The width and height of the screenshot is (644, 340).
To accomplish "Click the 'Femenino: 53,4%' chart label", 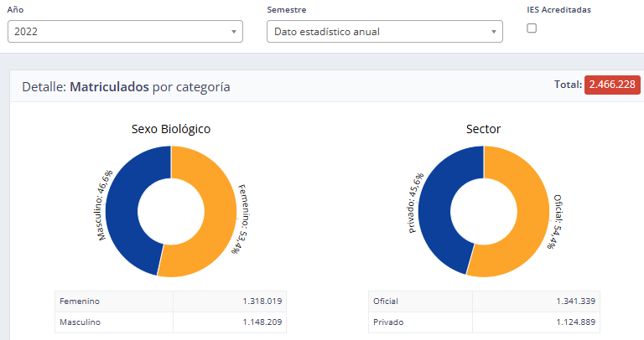I will pyautogui.click(x=241, y=219).
